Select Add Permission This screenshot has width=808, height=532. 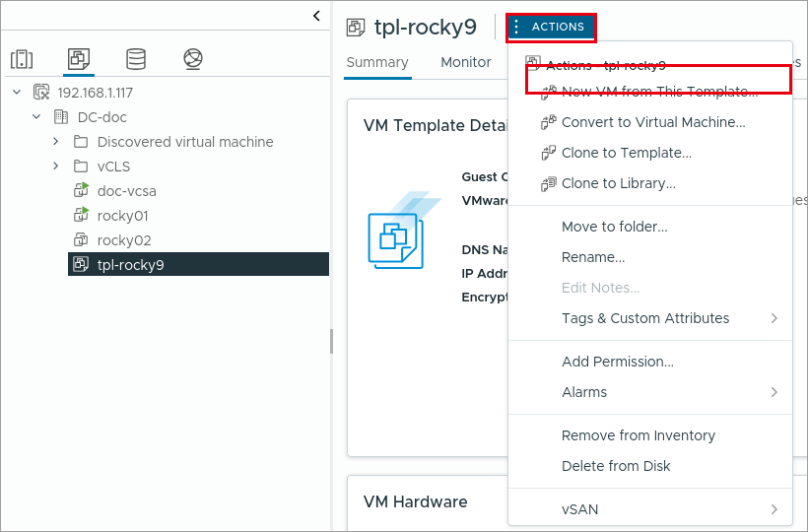[x=649, y=362]
